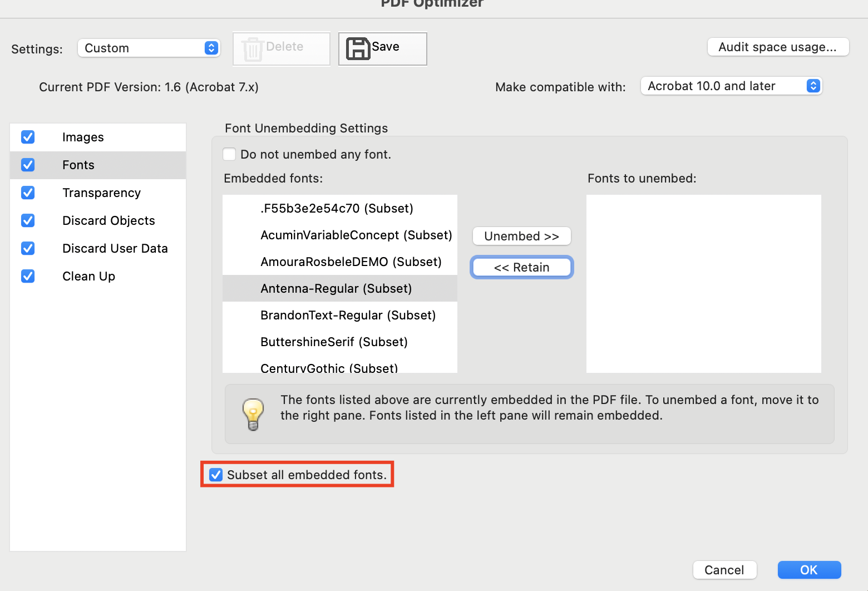868x591 pixels.
Task: Select the Discard Objects panel
Action: 108,220
